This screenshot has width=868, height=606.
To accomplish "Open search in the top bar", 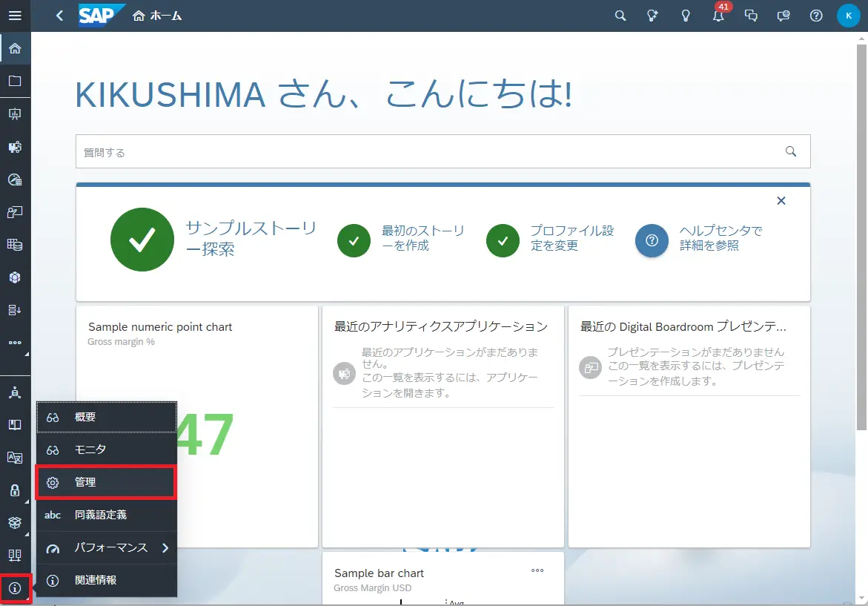I will [x=620, y=16].
